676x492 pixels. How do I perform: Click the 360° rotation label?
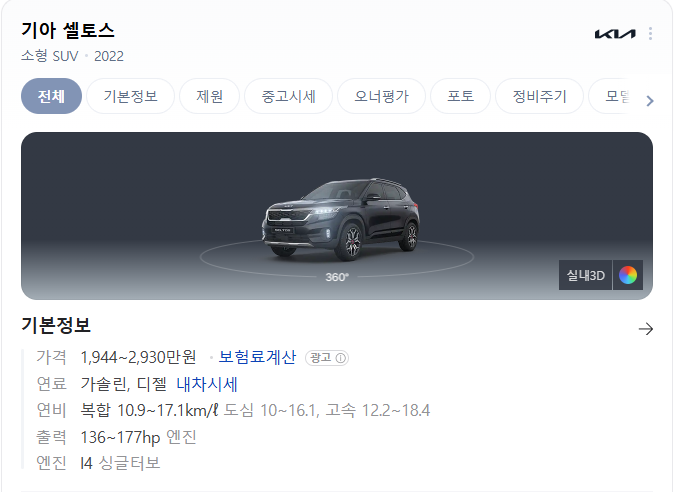click(x=337, y=277)
